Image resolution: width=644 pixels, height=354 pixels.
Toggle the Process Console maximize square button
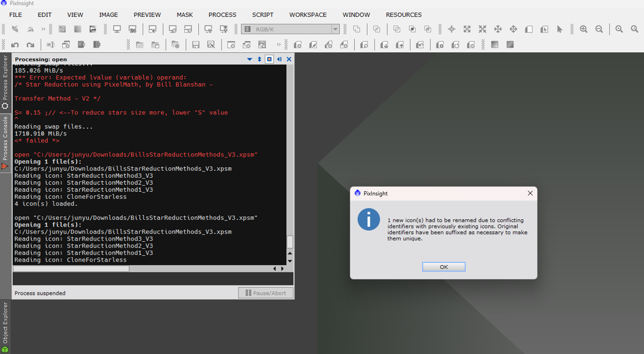tap(269, 59)
